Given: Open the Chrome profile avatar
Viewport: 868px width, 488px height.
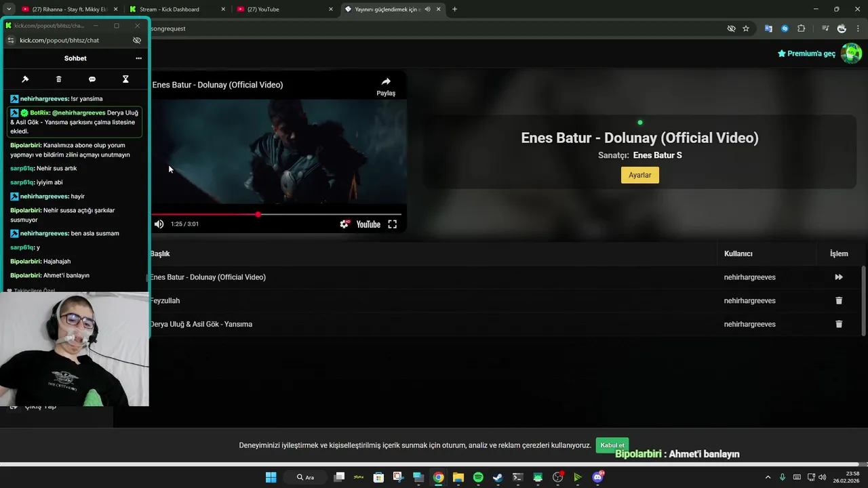Looking at the screenshot, I should point(842,28).
